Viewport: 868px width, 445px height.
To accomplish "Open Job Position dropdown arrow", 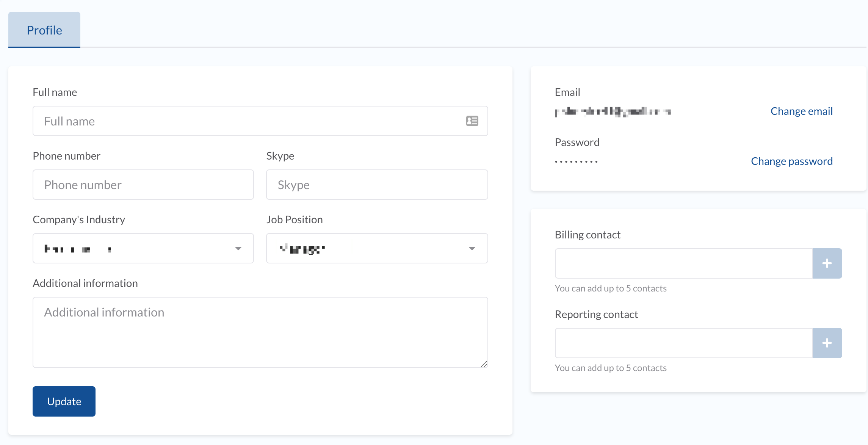I will 472,249.
